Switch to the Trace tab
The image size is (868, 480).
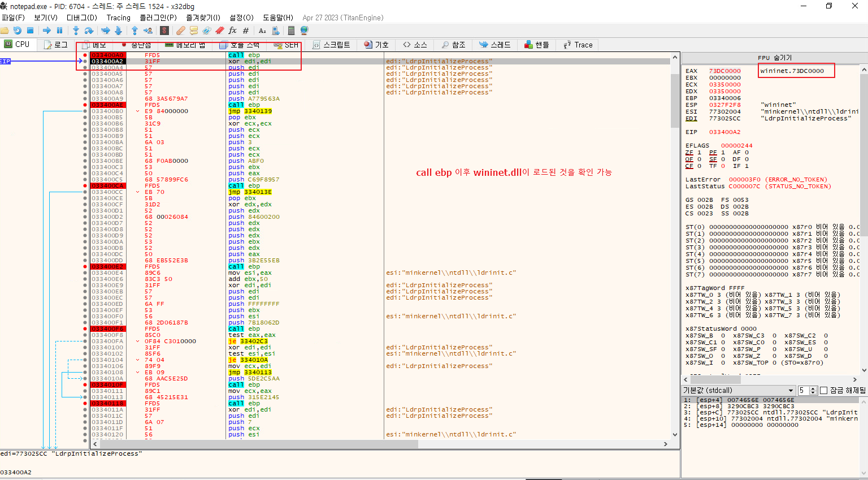[578, 45]
